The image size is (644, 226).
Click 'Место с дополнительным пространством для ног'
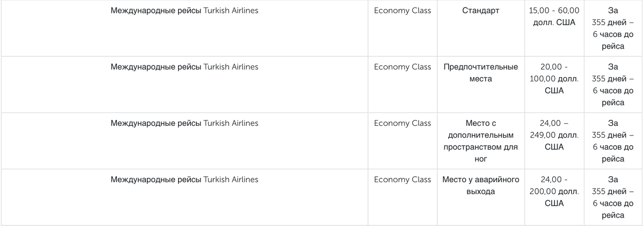[481, 141]
